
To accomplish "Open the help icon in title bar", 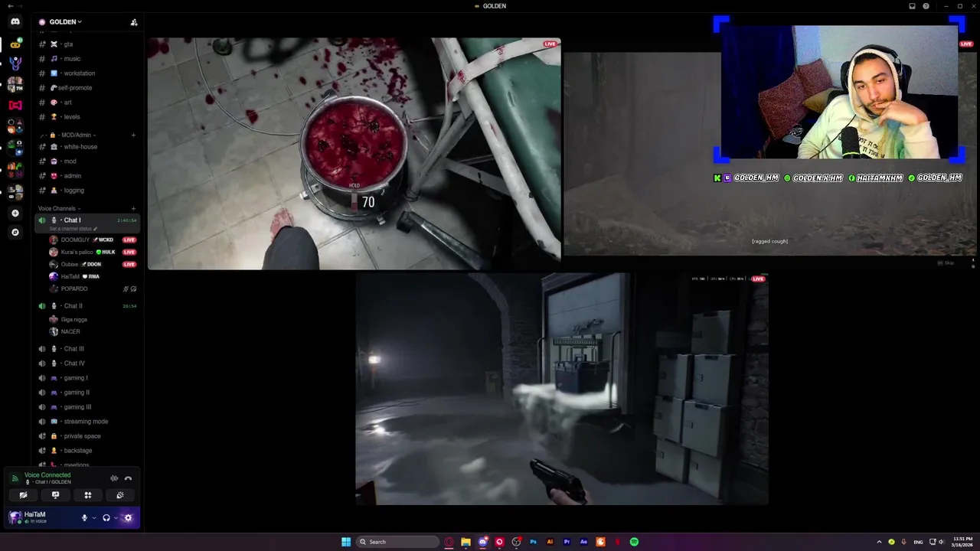I will 926,6.
